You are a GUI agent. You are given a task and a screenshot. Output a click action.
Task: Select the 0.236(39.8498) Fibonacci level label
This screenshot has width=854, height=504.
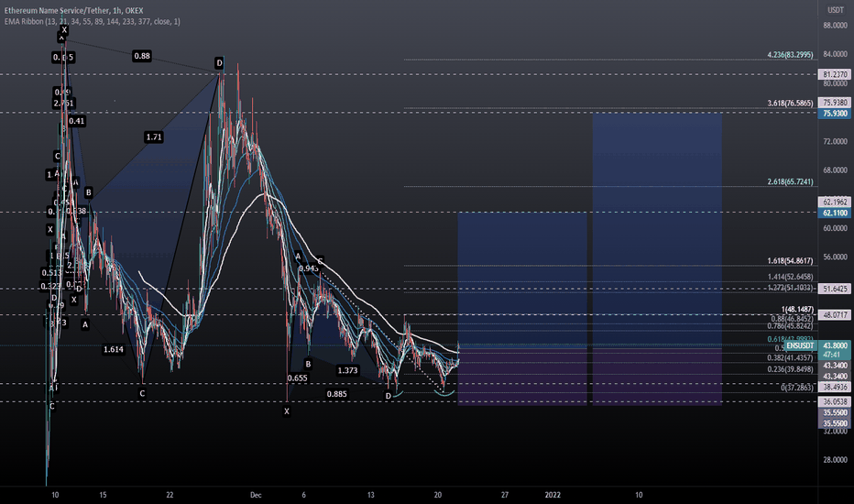point(790,369)
